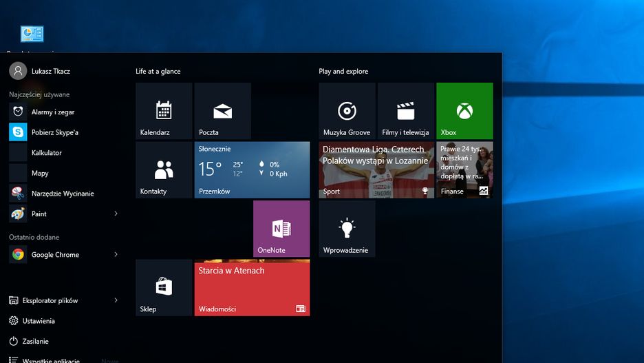The width and height of the screenshot is (644, 363).
Task: Launch Alarmy i zegar app
Action: pyautogui.click(x=53, y=112)
